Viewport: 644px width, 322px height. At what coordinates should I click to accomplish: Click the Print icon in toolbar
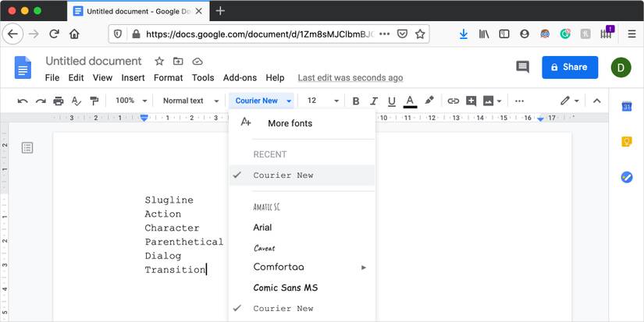(59, 101)
